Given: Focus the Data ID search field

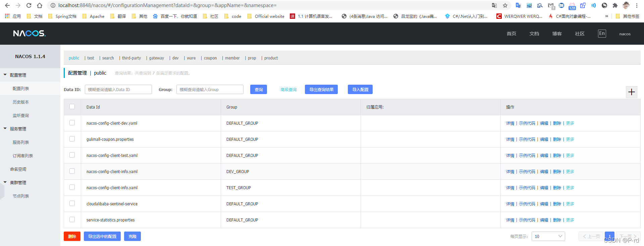Looking at the screenshot, I should [x=118, y=89].
